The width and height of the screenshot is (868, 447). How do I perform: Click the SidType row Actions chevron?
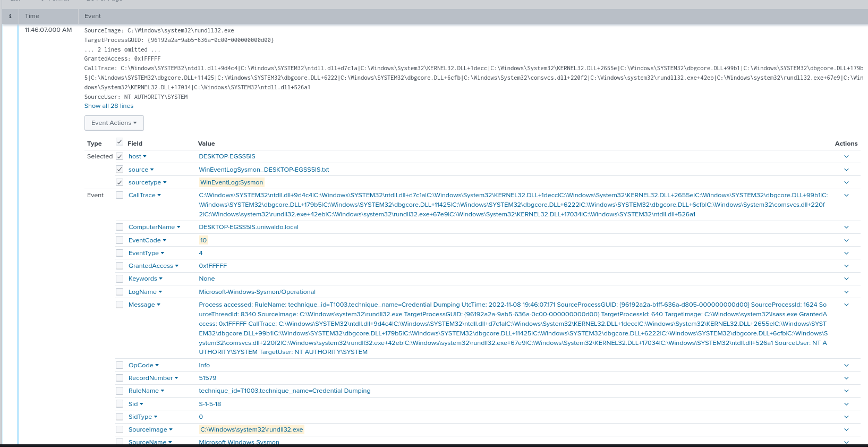[846, 417]
